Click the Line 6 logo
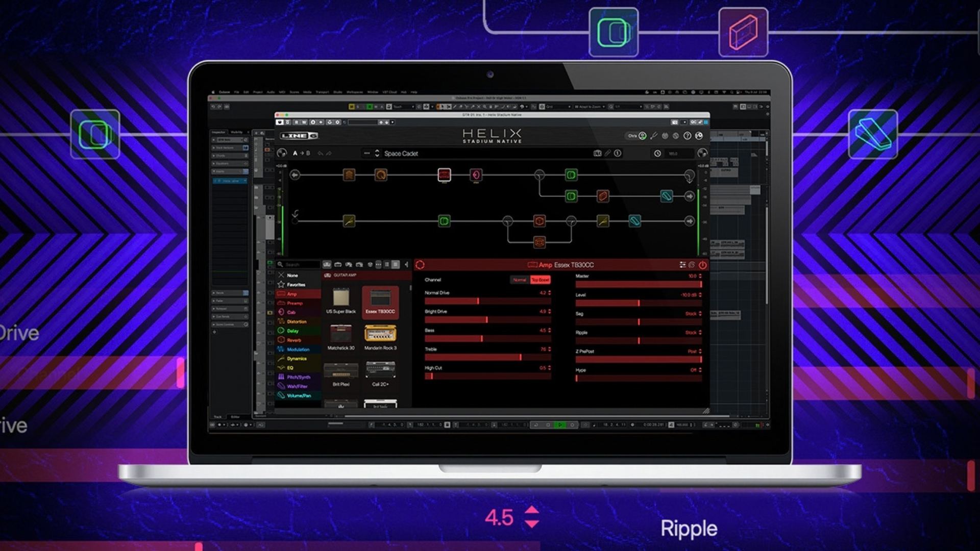 299,136
